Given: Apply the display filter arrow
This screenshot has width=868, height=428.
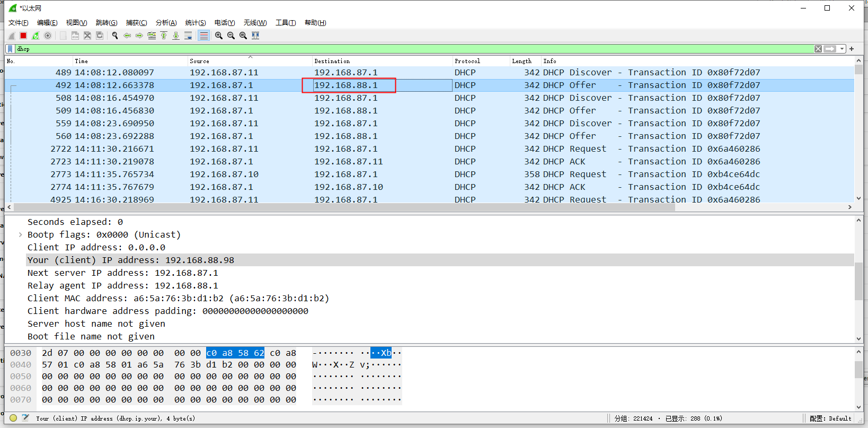Looking at the screenshot, I should pos(830,49).
